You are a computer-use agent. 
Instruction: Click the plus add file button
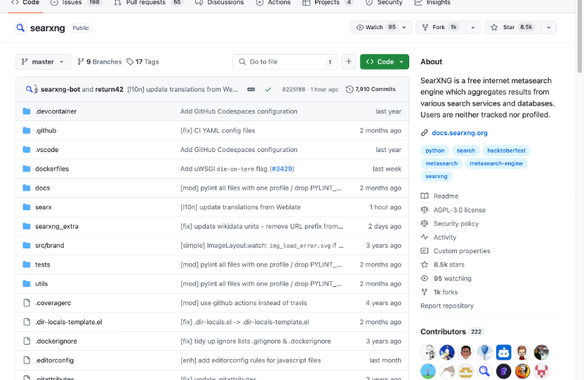(x=349, y=62)
